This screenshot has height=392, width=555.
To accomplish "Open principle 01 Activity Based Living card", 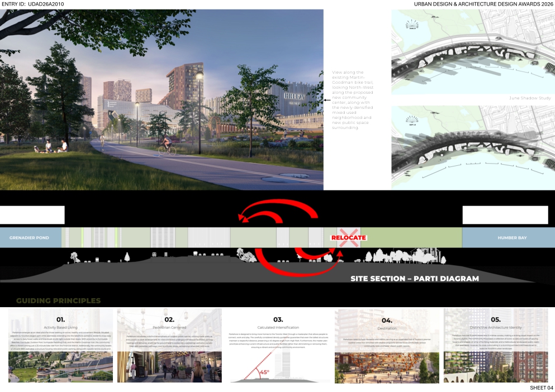I will point(60,346).
